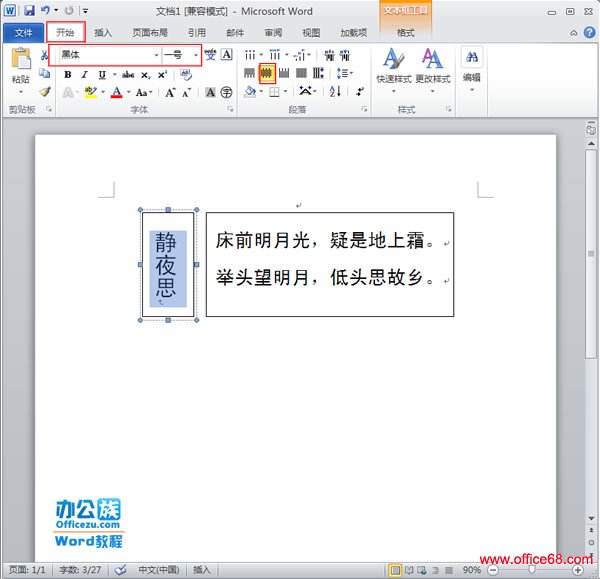The width and height of the screenshot is (600, 579).
Task: Redo the last action
Action: coord(69,11)
